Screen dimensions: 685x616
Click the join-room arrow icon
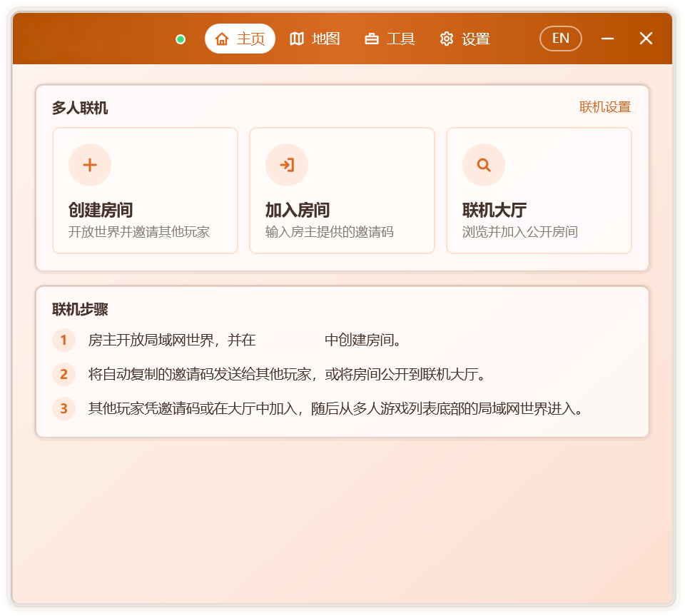pos(287,165)
